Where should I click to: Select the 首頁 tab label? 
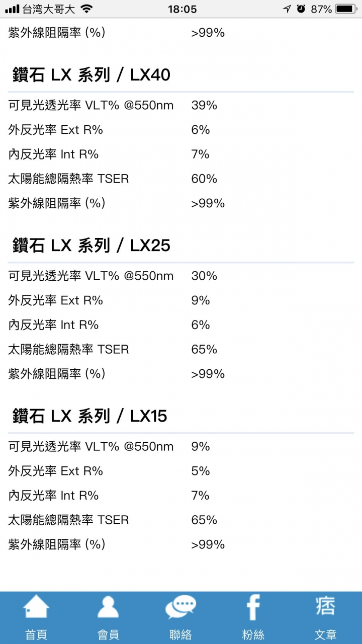pyautogui.click(x=36, y=634)
